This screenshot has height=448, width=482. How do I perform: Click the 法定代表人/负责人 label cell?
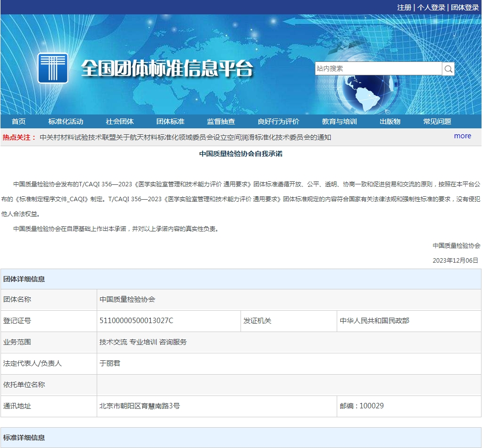coord(49,363)
